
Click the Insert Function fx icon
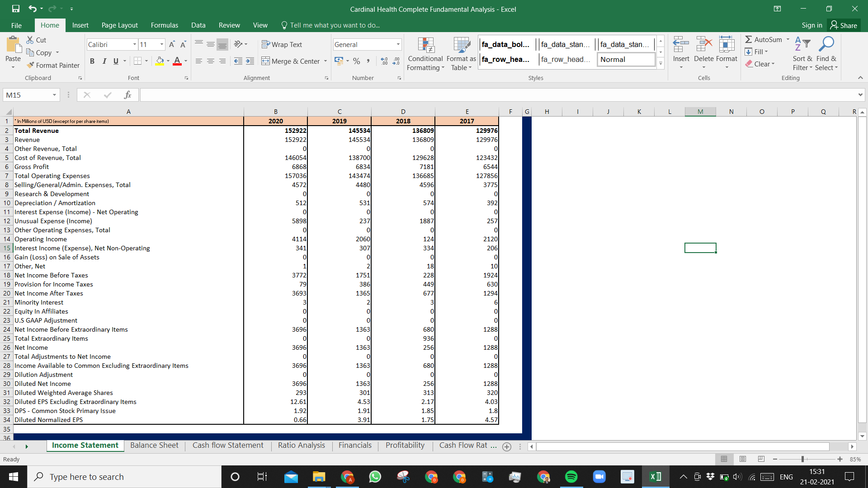coord(127,95)
